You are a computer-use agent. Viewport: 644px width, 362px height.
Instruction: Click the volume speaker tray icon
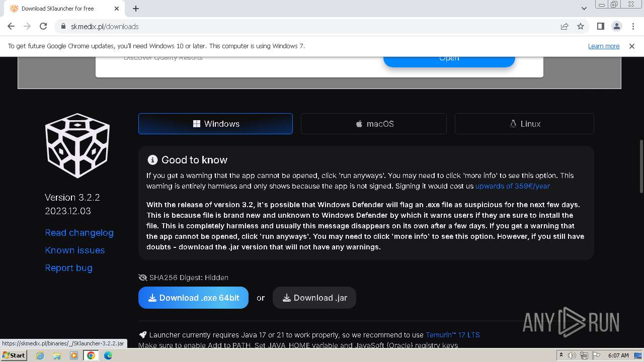[572, 355]
